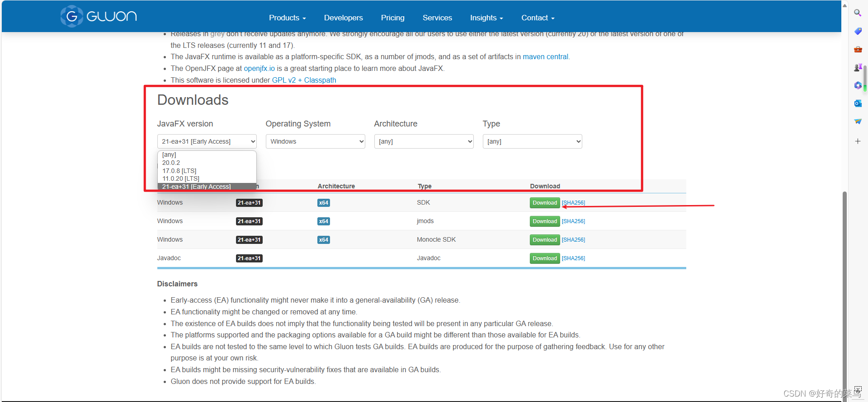Click the Architecture column header in the table
This screenshot has height=402, width=868.
click(x=336, y=186)
